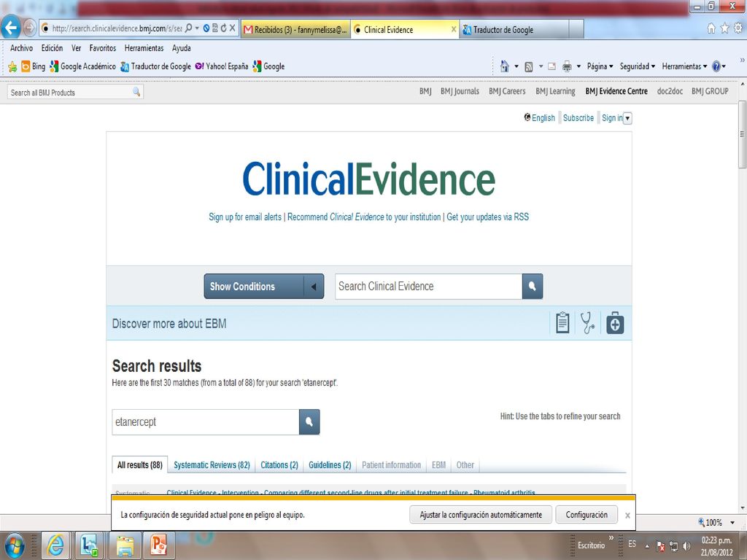Click the ClinicalEvidence logo
Screen dimensions: 747x560
368,179
